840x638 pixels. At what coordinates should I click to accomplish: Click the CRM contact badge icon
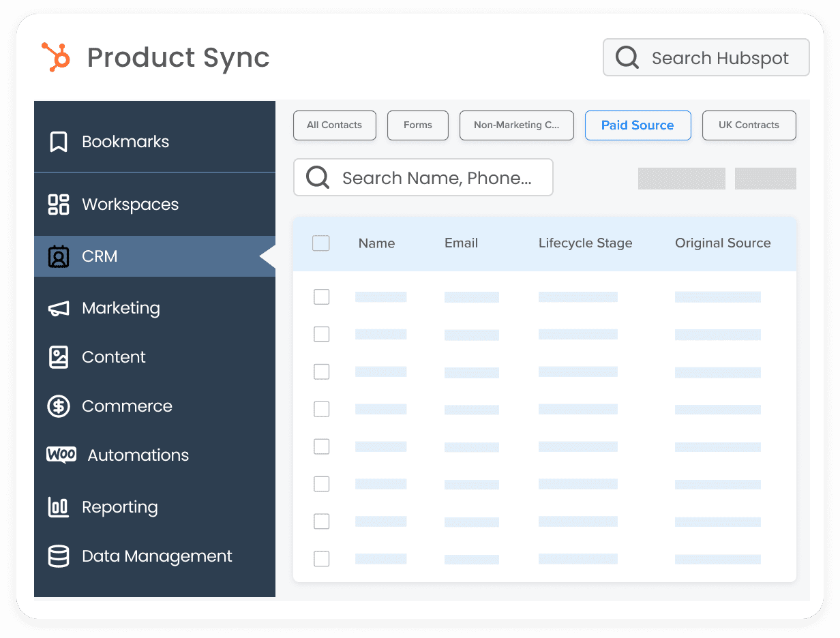point(59,256)
